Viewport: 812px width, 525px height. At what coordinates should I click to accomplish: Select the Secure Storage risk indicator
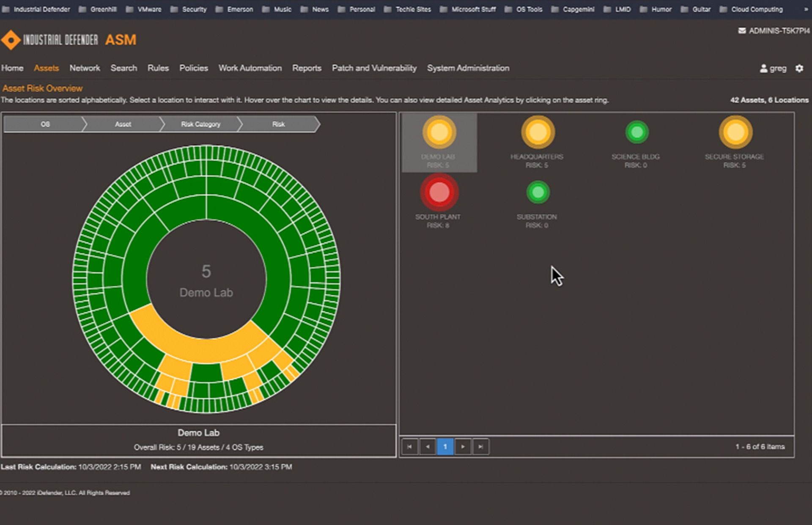pyautogui.click(x=735, y=132)
